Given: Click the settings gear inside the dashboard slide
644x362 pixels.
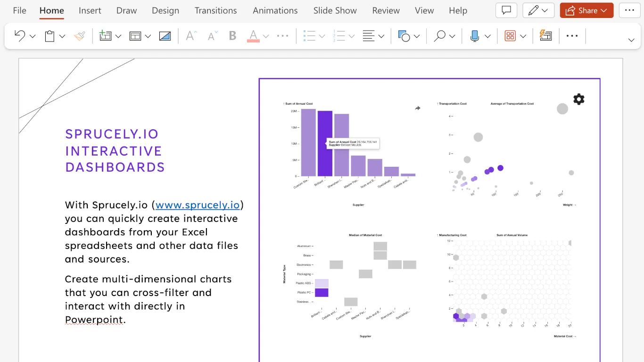Looking at the screenshot, I should 578,99.
